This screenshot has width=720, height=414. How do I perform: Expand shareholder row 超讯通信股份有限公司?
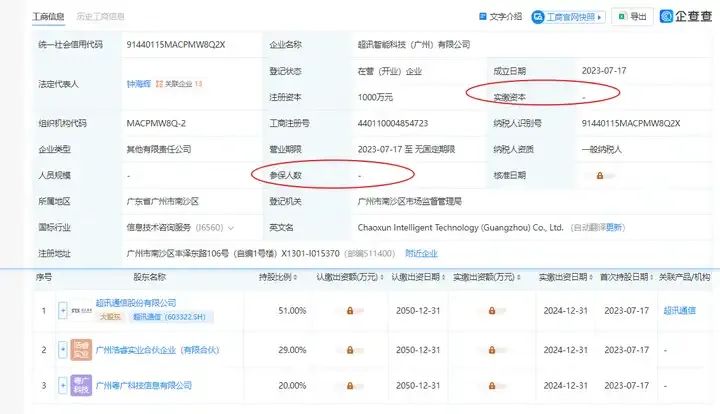coord(63,311)
